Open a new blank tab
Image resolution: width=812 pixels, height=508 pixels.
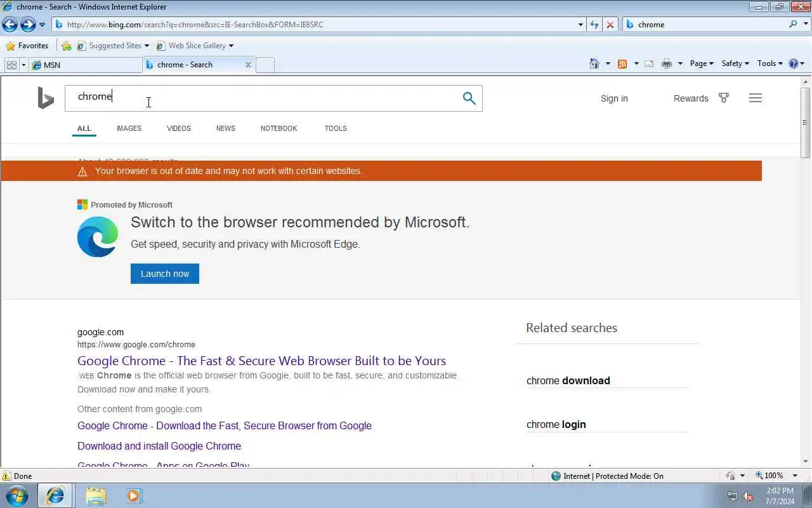click(x=265, y=65)
